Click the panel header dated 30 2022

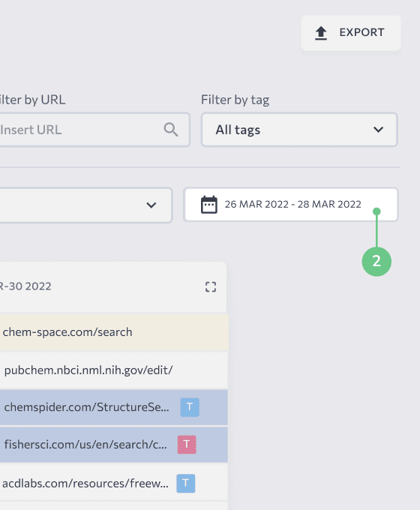(113, 286)
